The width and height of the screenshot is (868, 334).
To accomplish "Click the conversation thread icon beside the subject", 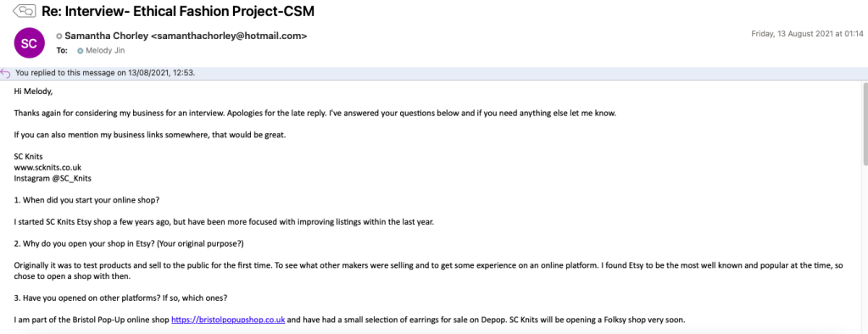I will pyautogui.click(x=23, y=10).
